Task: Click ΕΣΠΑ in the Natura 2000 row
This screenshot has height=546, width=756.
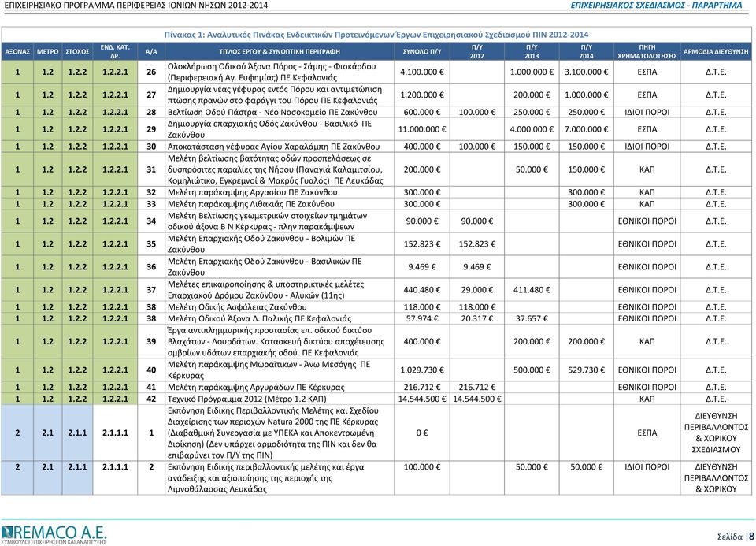Action: (647, 433)
